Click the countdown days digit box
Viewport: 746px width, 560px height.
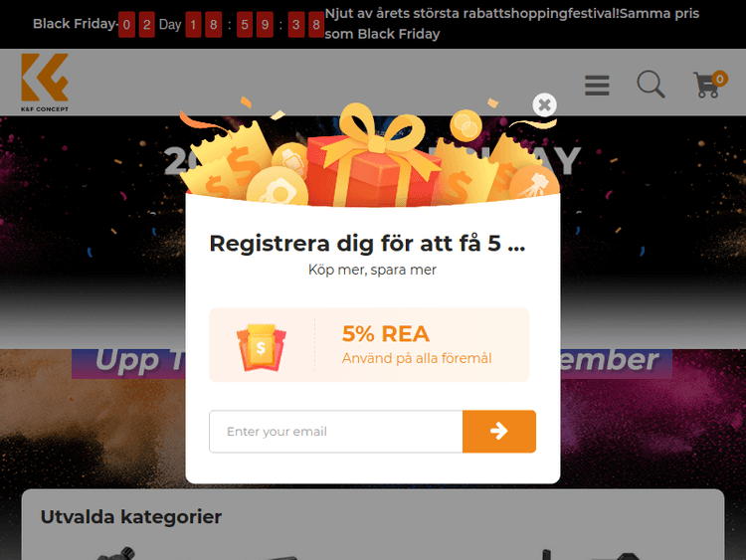pyautogui.click(x=136, y=24)
